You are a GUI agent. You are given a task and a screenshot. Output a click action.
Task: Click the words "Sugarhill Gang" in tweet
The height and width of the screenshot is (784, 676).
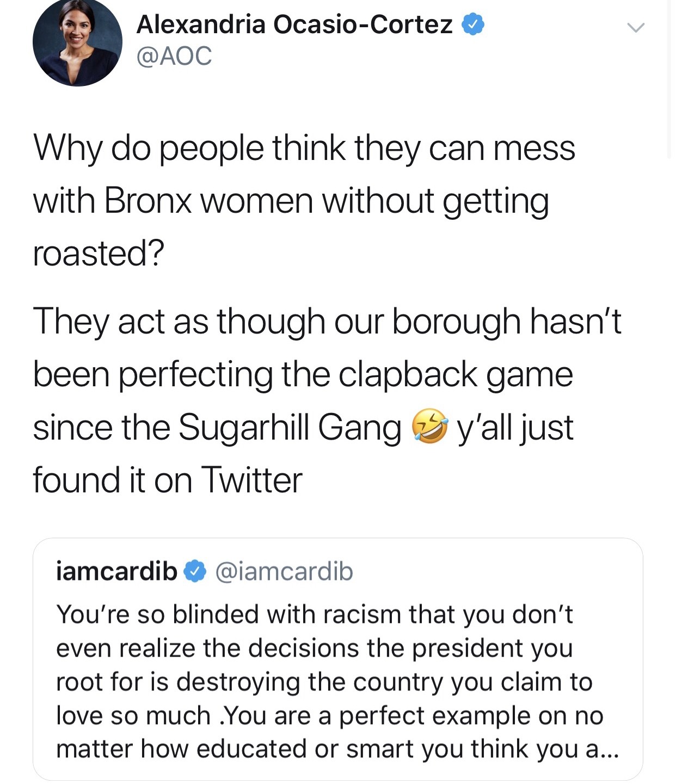[x=290, y=428]
